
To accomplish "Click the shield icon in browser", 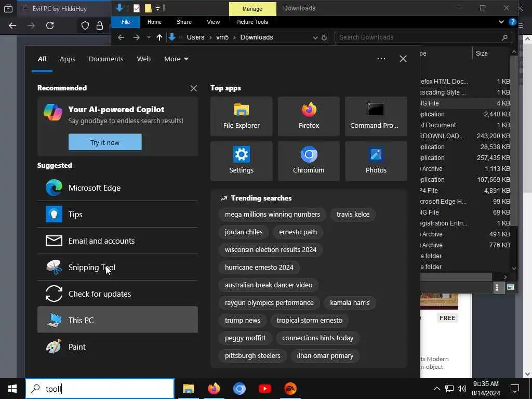I will (85, 25).
